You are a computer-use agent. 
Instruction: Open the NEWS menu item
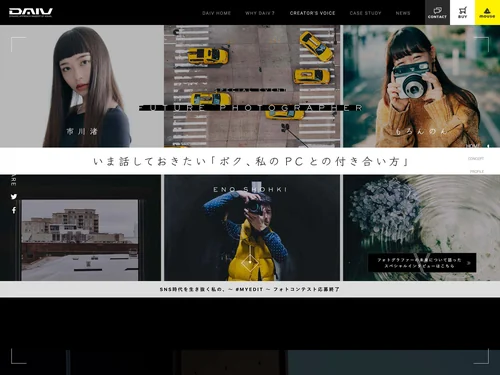[x=403, y=13]
